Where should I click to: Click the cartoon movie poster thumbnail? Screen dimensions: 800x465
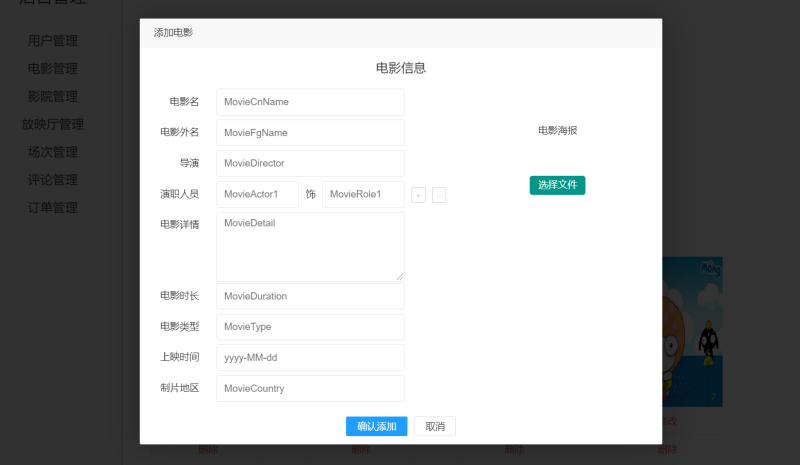tap(692, 332)
